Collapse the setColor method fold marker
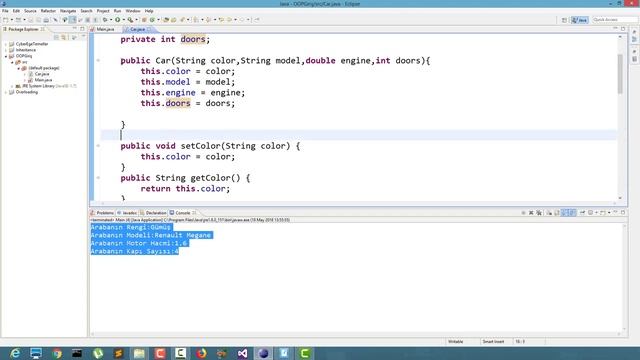Image resolution: width=640 pixels, height=360 pixels. click(98, 146)
